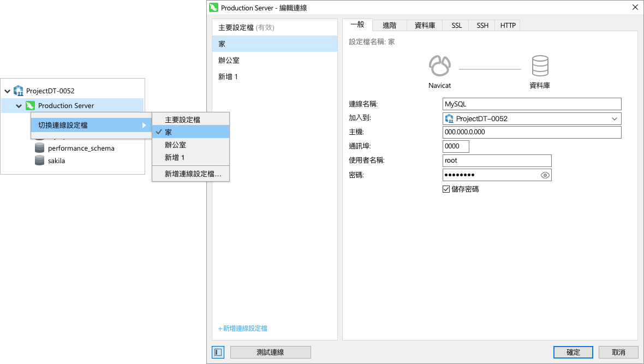Click the 連線名稱 field containing MySQL
Viewport: 644px width, 364px height.
coord(532,104)
